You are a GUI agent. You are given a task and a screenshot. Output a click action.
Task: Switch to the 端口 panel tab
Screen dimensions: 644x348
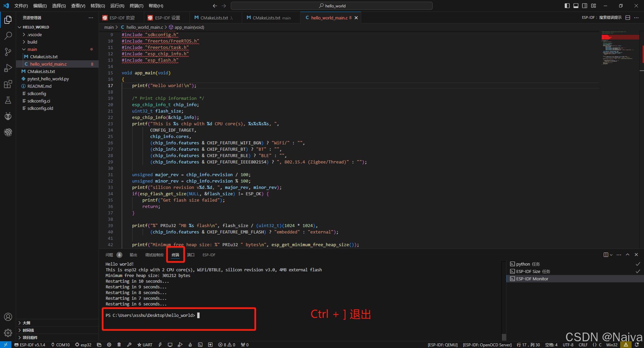click(x=191, y=255)
